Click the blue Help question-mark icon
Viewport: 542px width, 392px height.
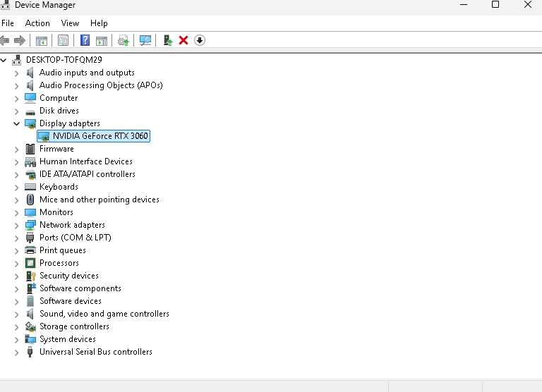tap(85, 40)
